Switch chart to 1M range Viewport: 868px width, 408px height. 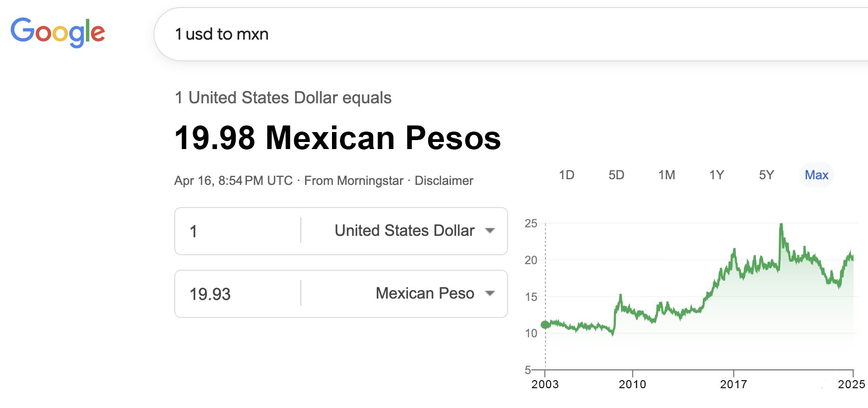(666, 175)
